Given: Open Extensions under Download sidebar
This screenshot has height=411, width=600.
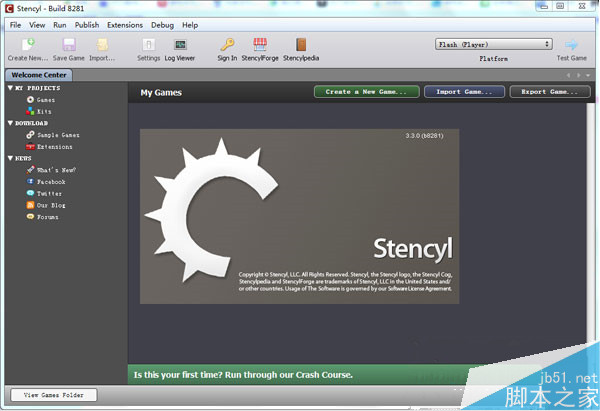Looking at the screenshot, I should (x=49, y=147).
